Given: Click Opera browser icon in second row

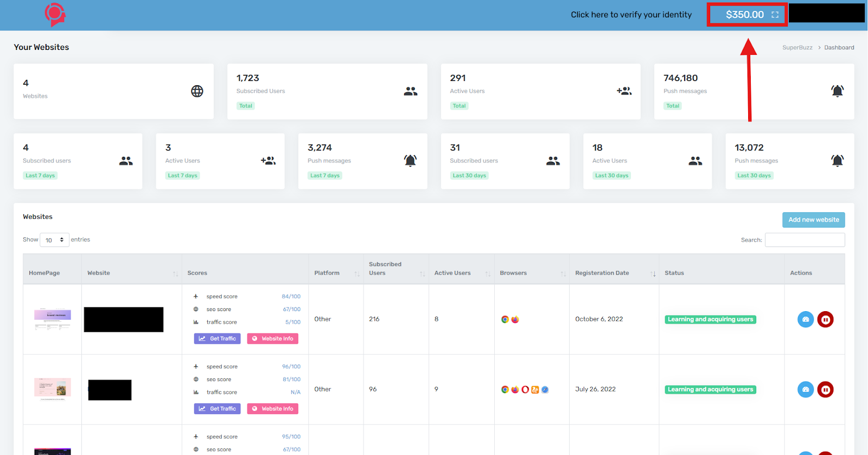Looking at the screenshot, I should point(525,389).
